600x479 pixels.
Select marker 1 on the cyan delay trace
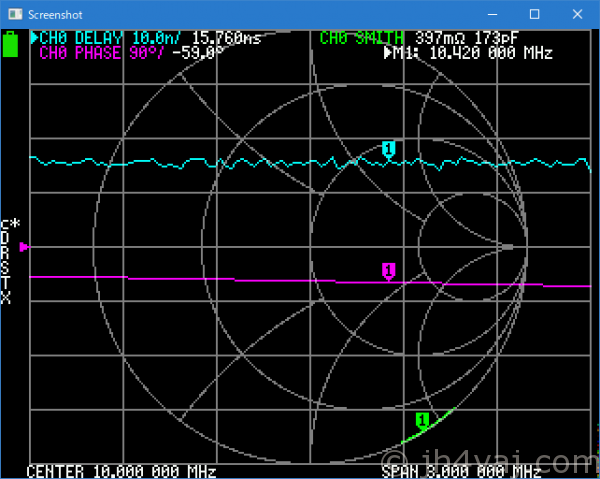(x=389, y=149)
